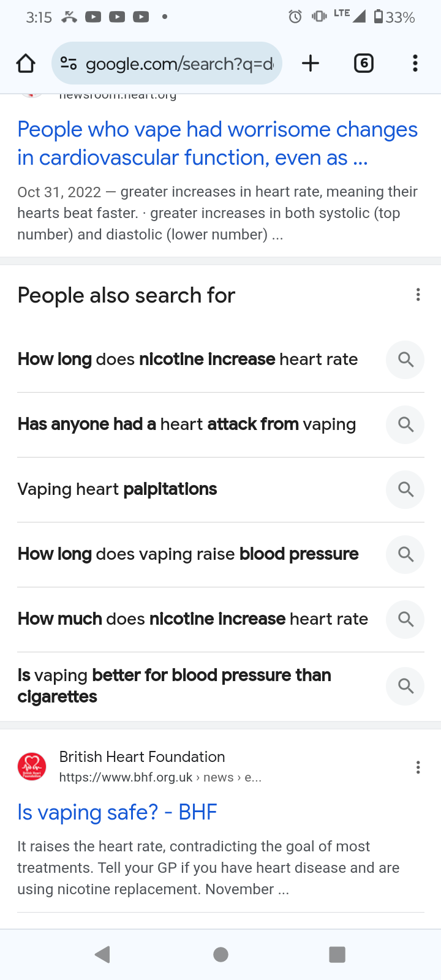Tap search icon beside nicotine increase heart rate duration
The width and height of the screenshot is (441, 980).
[x=405, y=360]
